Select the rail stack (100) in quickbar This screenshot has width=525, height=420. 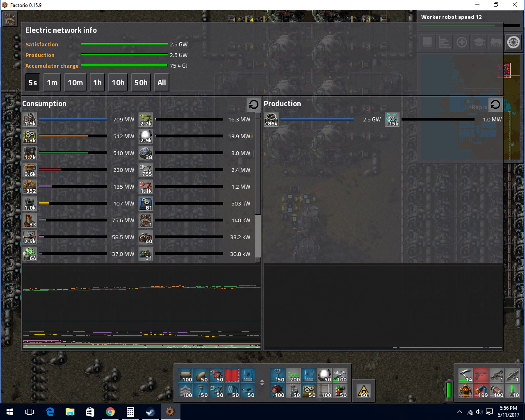pyautogui.click(x=326, y=390)
